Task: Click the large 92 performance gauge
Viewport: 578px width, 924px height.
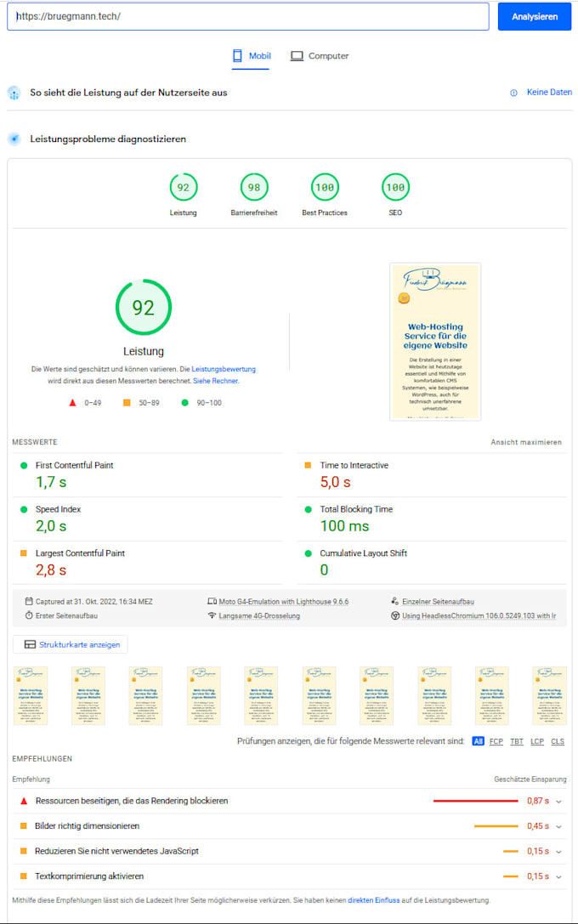Action: pos(143,307)
